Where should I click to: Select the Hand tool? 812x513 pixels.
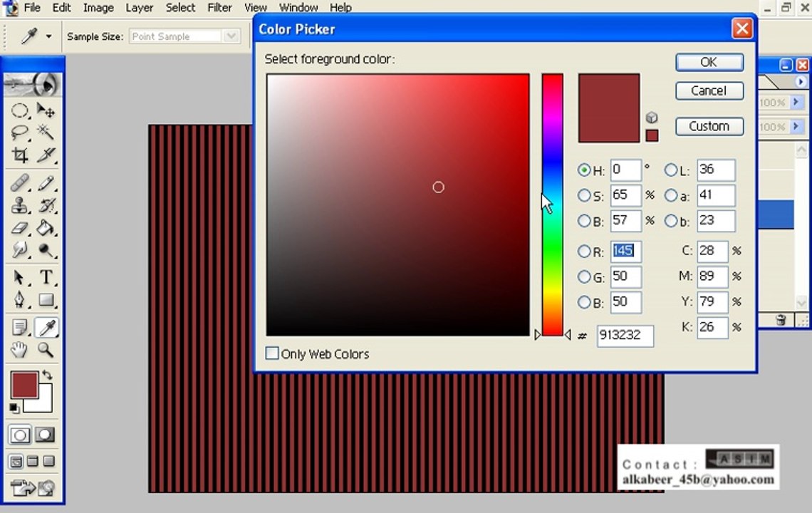pos(20,350)
